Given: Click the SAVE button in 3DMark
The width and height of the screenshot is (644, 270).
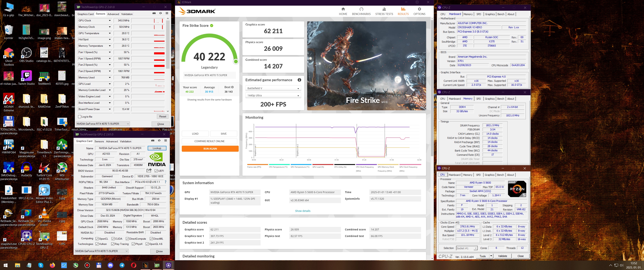Looking at the screenshot, I should tap(224, 133).
